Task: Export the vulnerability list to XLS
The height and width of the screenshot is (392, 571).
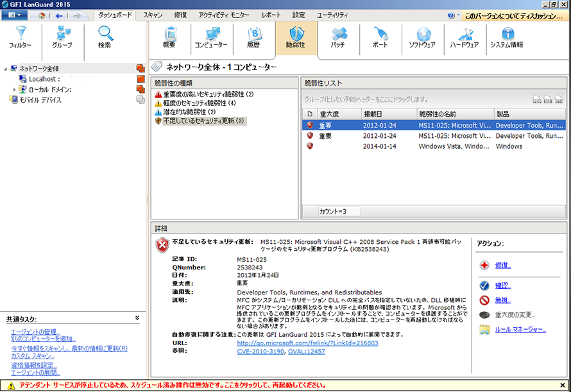Action: tap(548, 99)
